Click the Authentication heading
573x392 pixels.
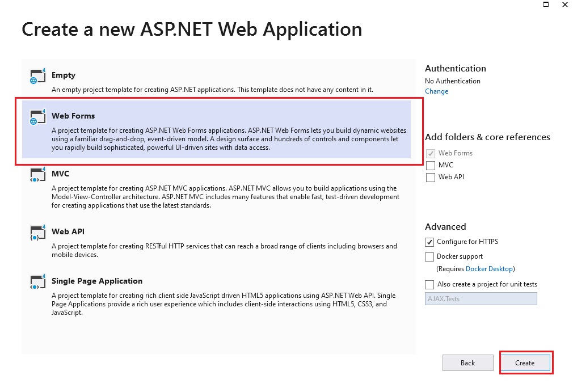pyautogui.click(x=456, y=68)
